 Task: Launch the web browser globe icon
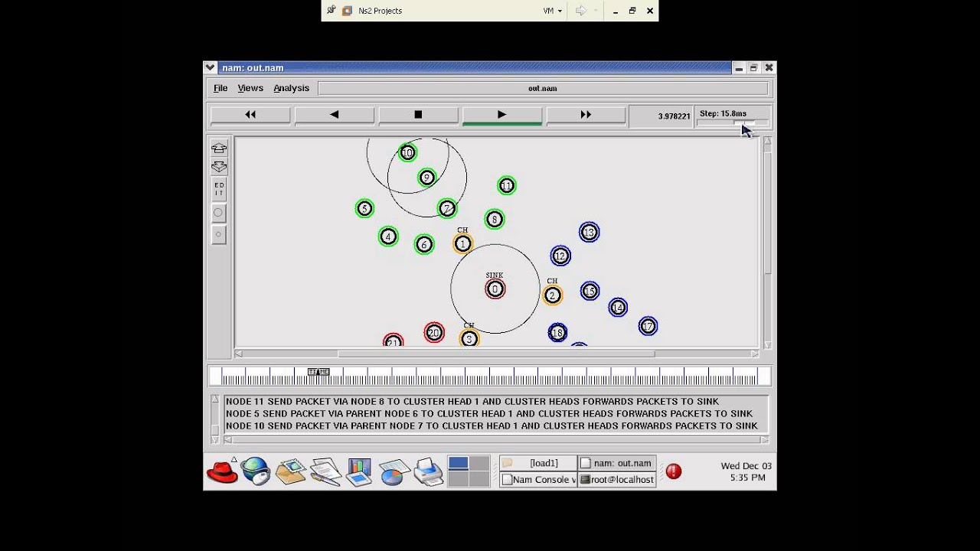[x=256, y=471]
